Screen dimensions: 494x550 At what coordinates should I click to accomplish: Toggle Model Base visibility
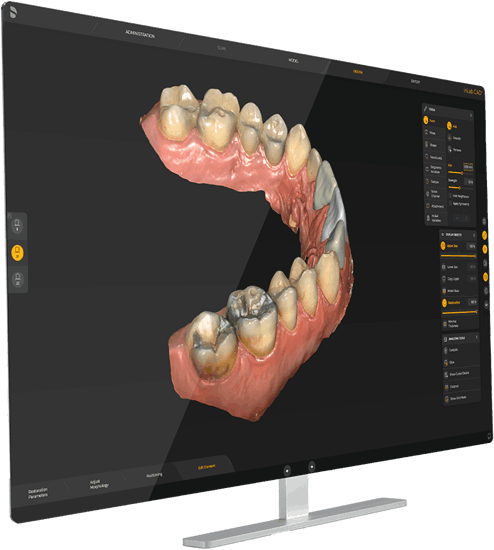tap(452, 291)
